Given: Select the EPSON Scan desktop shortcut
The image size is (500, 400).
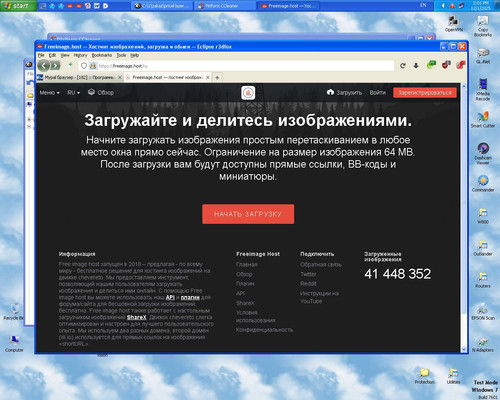Looking at the screenshot, I should (x=483, y=312).
